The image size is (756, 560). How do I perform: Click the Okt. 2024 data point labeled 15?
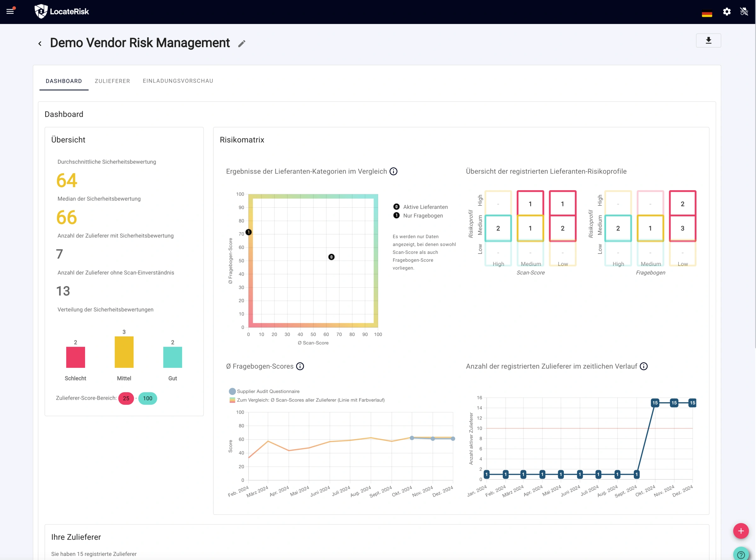pyautogui.click(x=655, y=403)
